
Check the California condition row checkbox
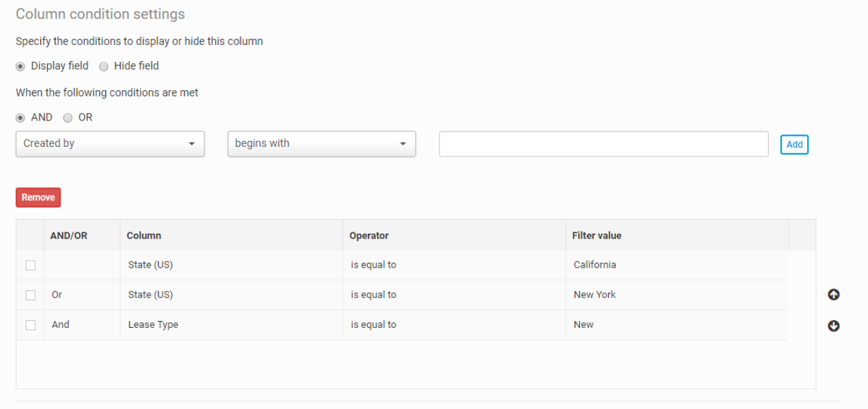[30, 266]
